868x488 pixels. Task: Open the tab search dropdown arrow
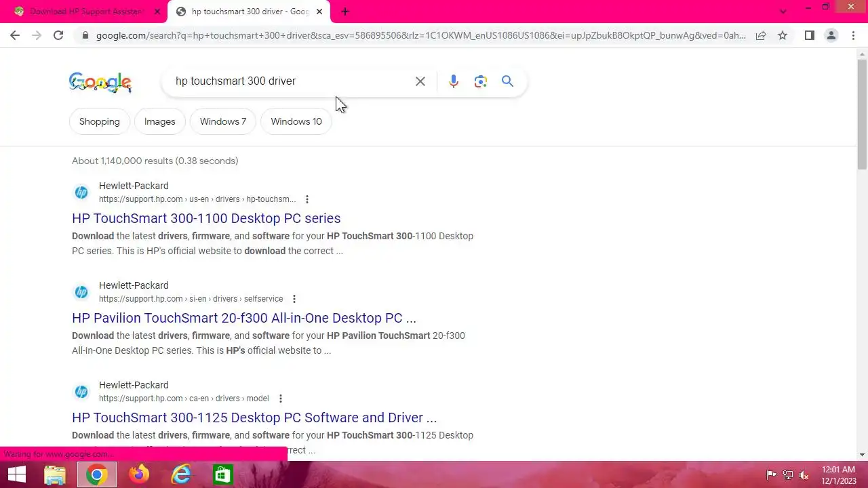(x=783, y=12)
